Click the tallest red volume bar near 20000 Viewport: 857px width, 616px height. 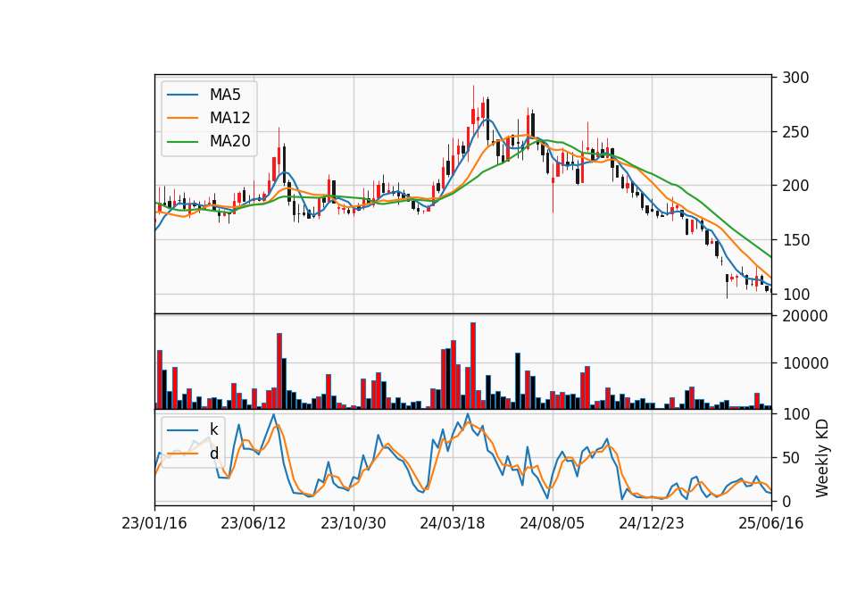click(473, 366)
